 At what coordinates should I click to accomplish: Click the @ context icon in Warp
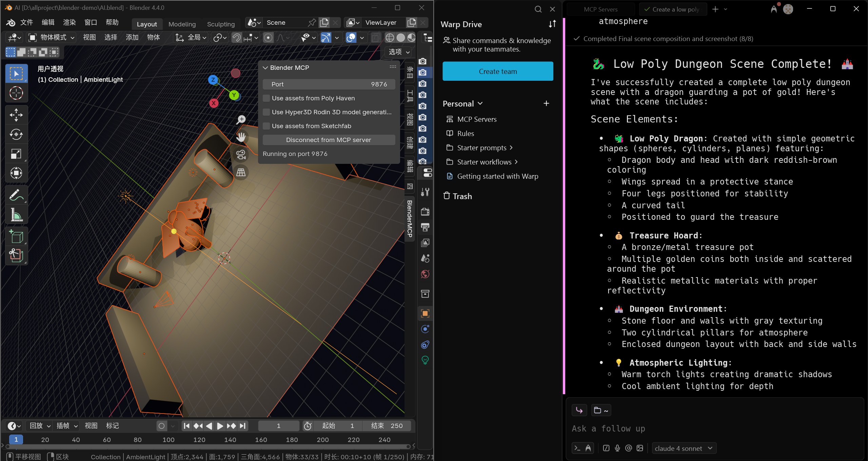[629, 448]
